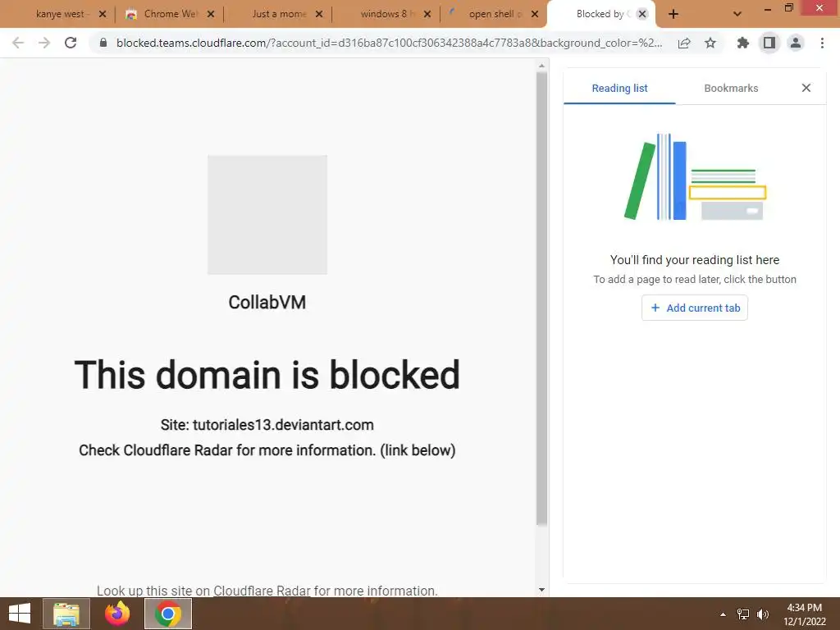Close the open shell tab

(535, 14)
